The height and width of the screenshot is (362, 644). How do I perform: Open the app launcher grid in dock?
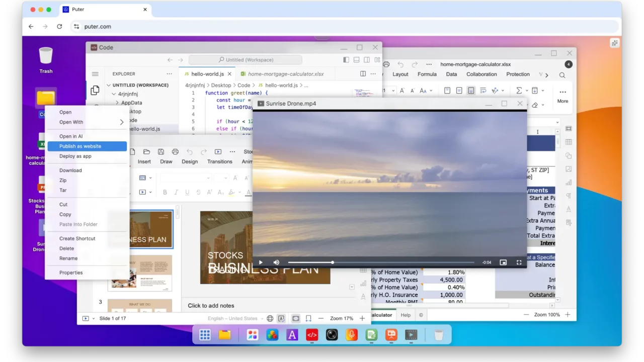pyautogui.click(x=205, y=335)
